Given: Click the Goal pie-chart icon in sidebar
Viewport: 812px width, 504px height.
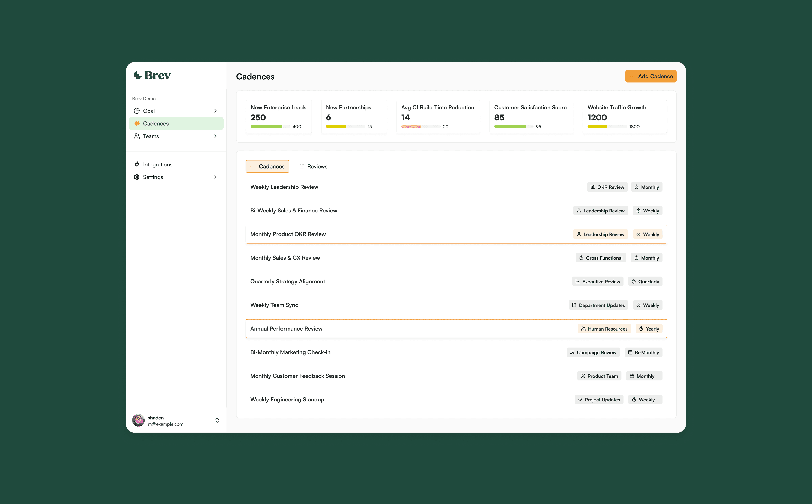Looking at the screenshot, I should click(x=137, y=111).
